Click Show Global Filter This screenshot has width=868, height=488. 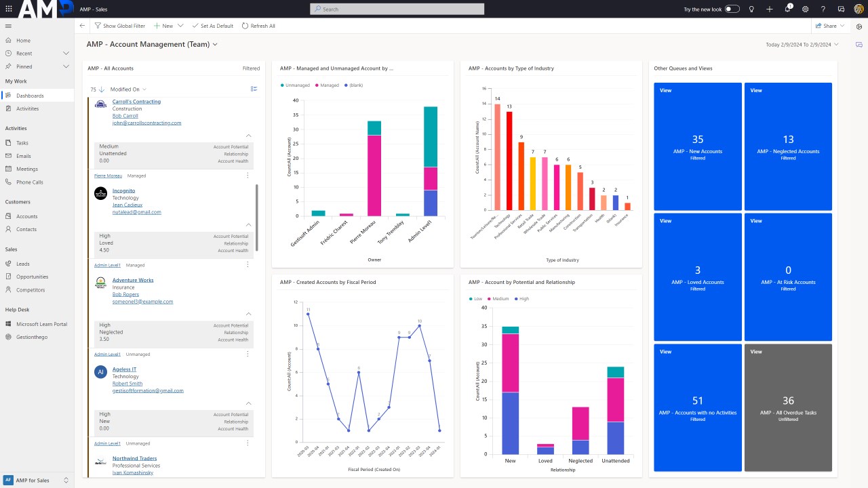119,26
